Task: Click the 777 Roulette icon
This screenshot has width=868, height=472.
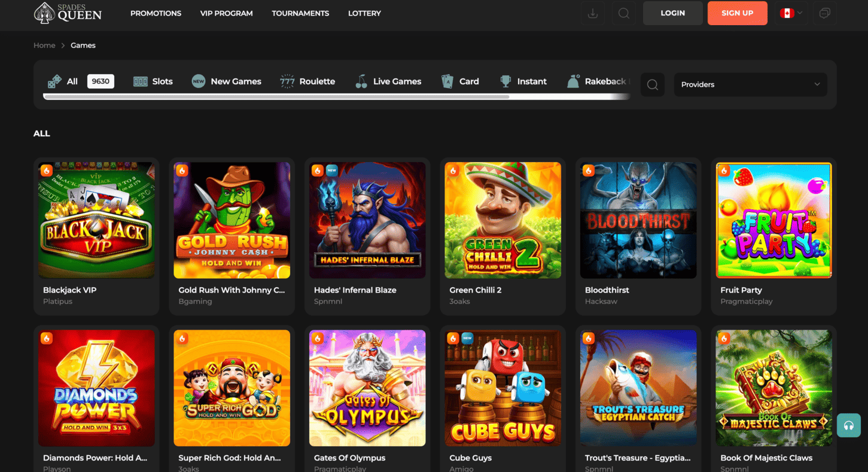Action: pos(287,81)
